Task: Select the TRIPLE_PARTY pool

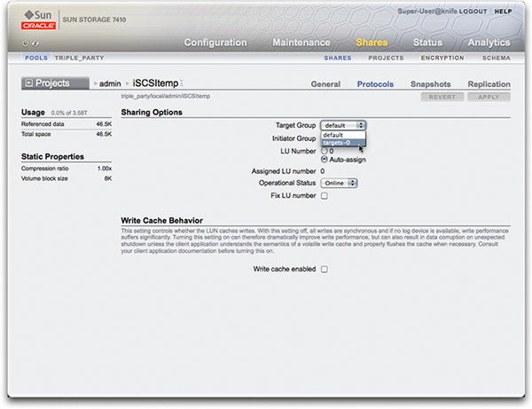Action: [80, 58]
